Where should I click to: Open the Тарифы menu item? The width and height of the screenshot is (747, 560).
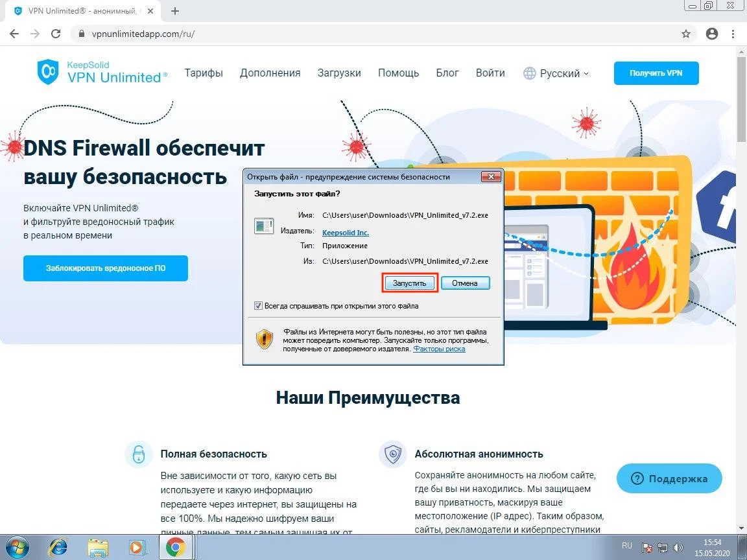coord(204,73)
